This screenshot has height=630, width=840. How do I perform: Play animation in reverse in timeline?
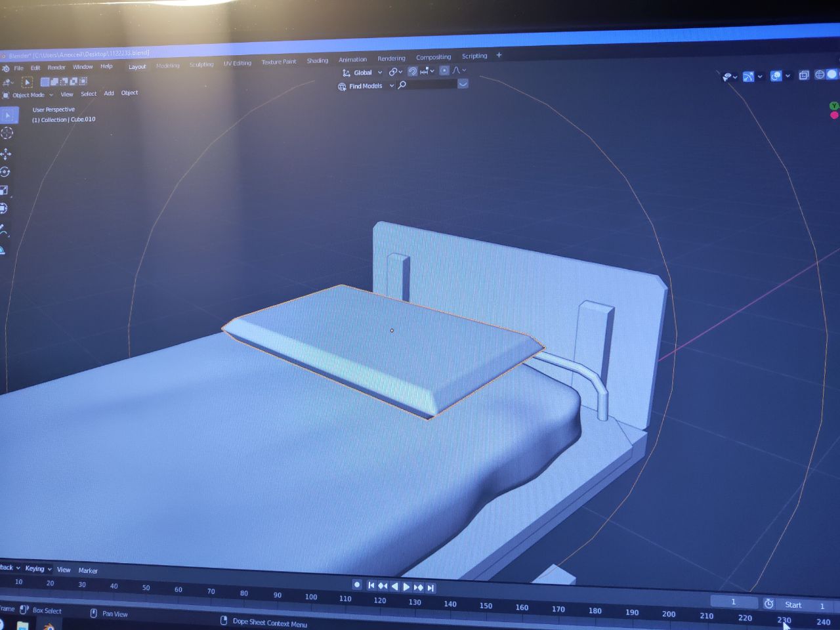(394, 586)
